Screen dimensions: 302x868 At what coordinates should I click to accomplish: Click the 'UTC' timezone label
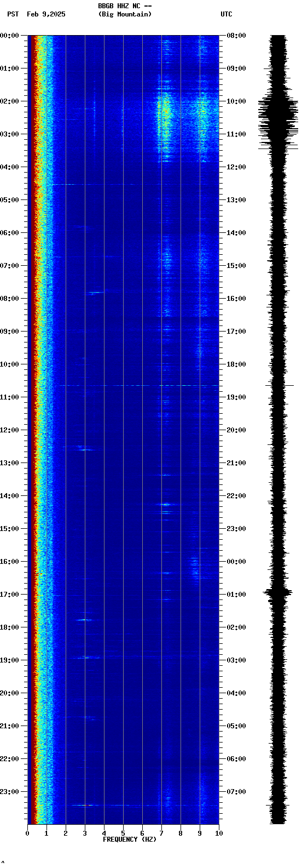226,14
